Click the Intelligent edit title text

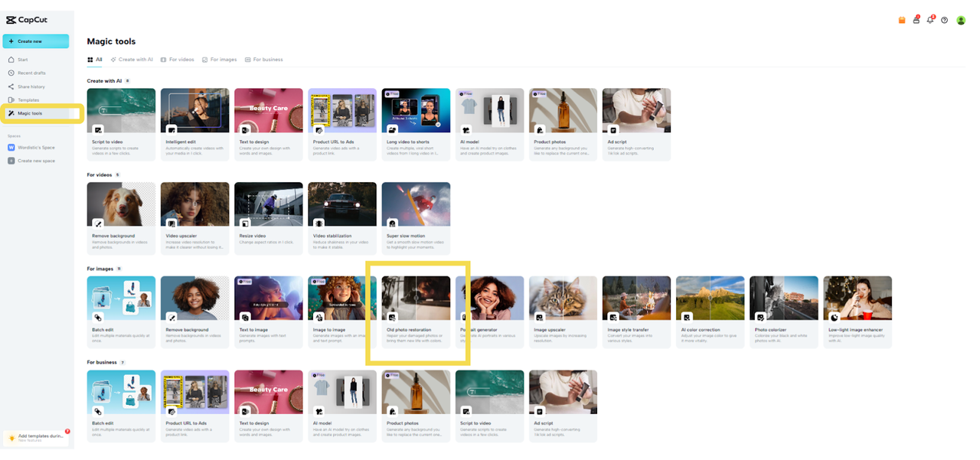[181, 142]
